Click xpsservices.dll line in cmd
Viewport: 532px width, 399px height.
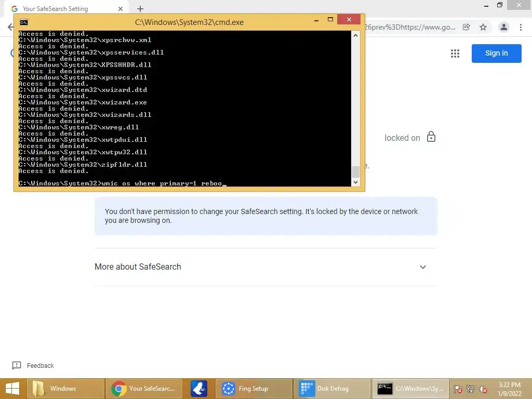(x=91, y=52)
